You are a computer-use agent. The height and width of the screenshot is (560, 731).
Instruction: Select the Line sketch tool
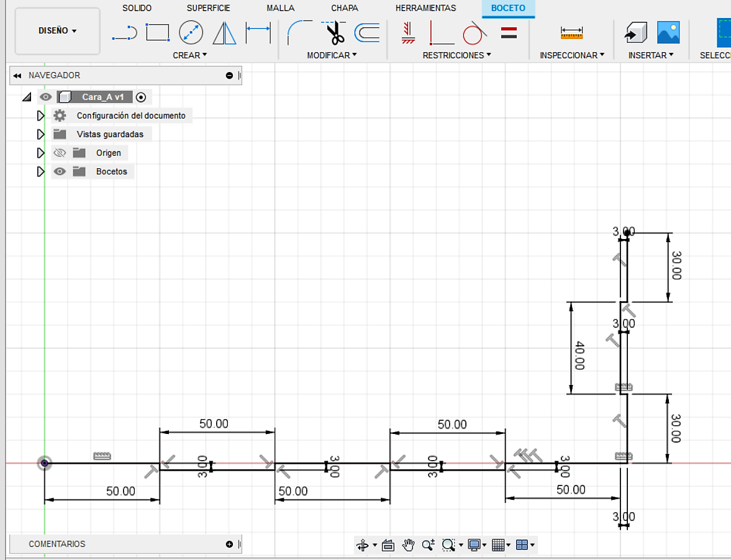(124, 33)
